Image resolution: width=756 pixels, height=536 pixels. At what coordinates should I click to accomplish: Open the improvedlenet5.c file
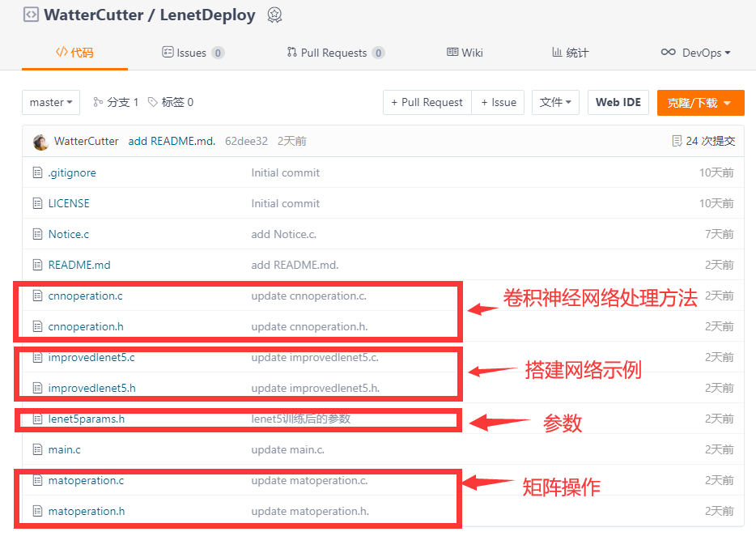[x=91, y=358]
